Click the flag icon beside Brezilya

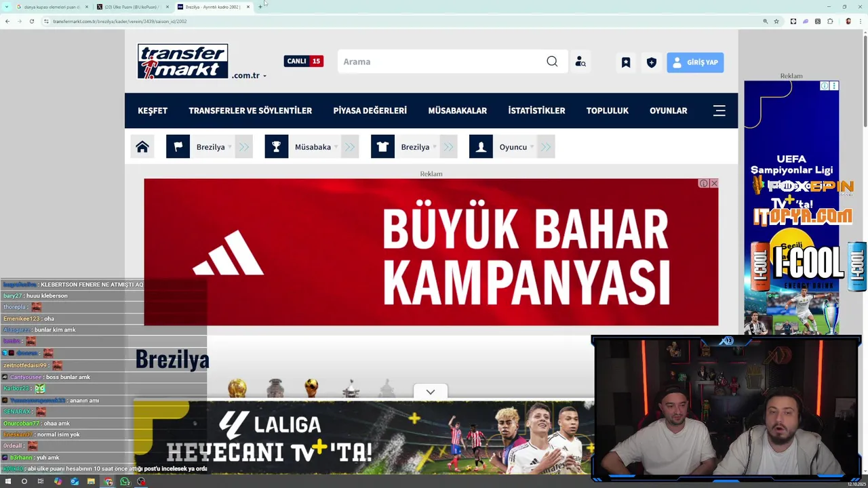click(178, 146)
